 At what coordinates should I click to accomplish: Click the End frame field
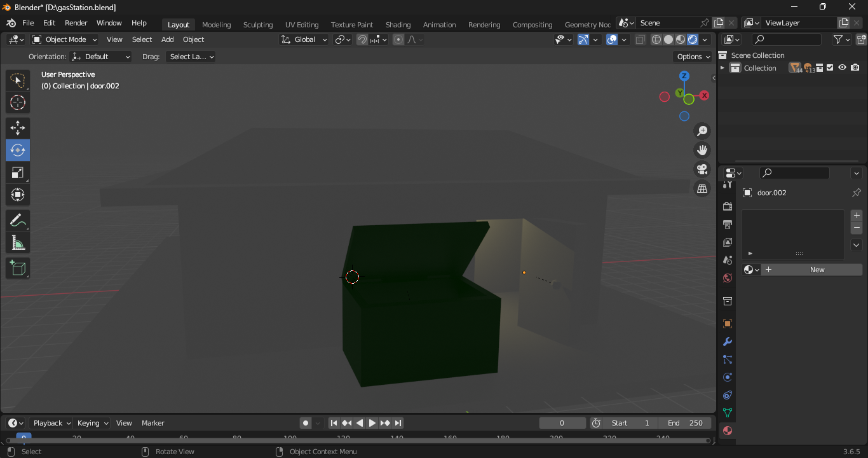pos(685,423)
